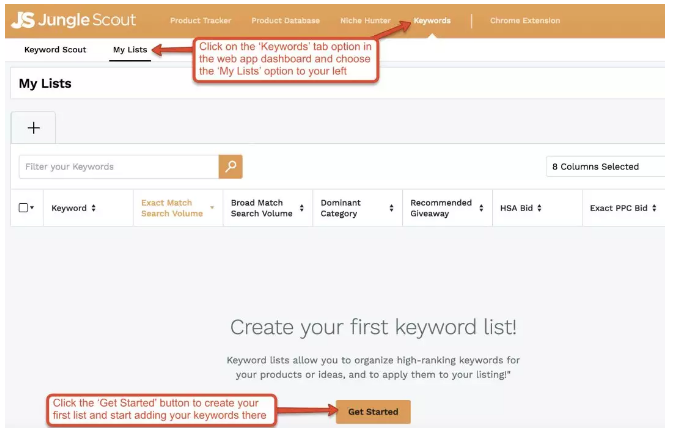Expand the checkbox selection dropdown arrow
675x439 pixels.
pyautogui.click(x=32, y=208)
